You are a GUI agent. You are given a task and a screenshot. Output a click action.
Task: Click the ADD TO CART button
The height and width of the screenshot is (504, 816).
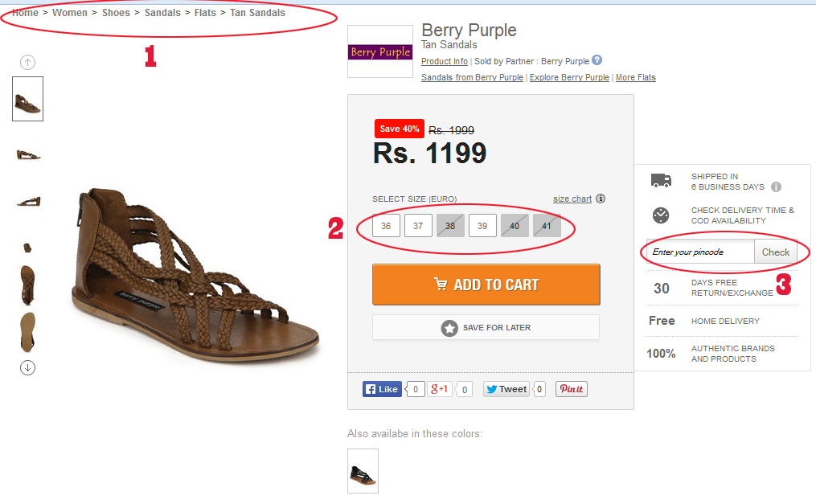[x=486, y=285]
